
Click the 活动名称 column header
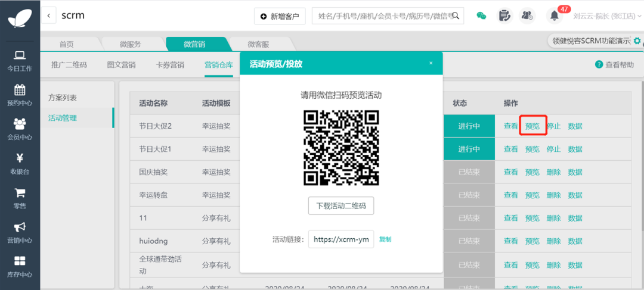[153, 103]
